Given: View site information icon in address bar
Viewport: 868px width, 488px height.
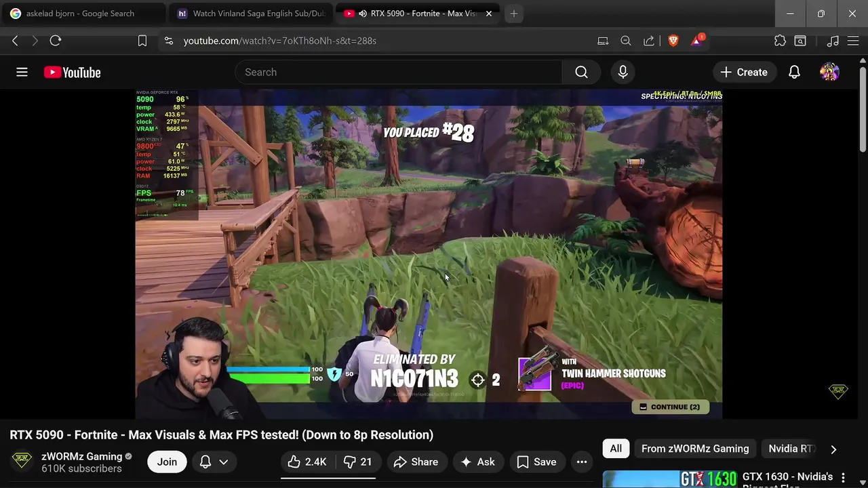Looking at the screenshot, I should 169,41.
